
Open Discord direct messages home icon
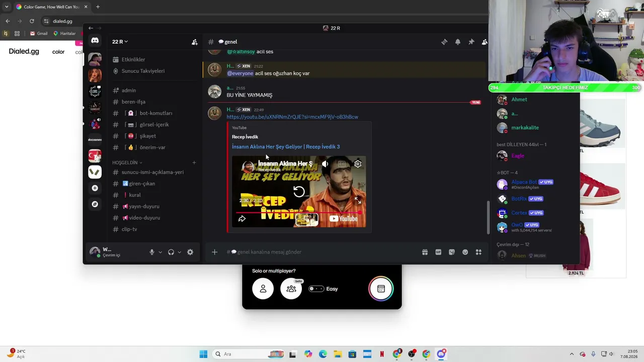pos(95,41)
